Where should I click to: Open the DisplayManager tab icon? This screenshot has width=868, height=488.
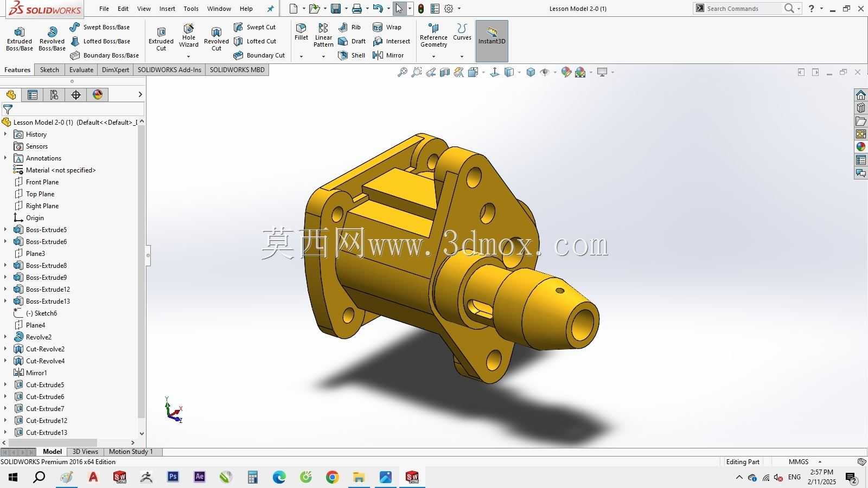click(x=98, y=95)
